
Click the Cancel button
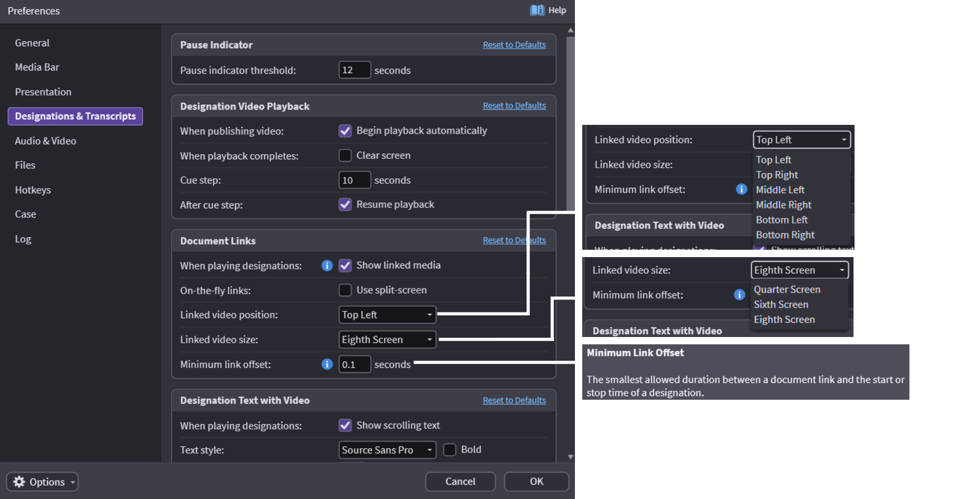click(460, 481)
